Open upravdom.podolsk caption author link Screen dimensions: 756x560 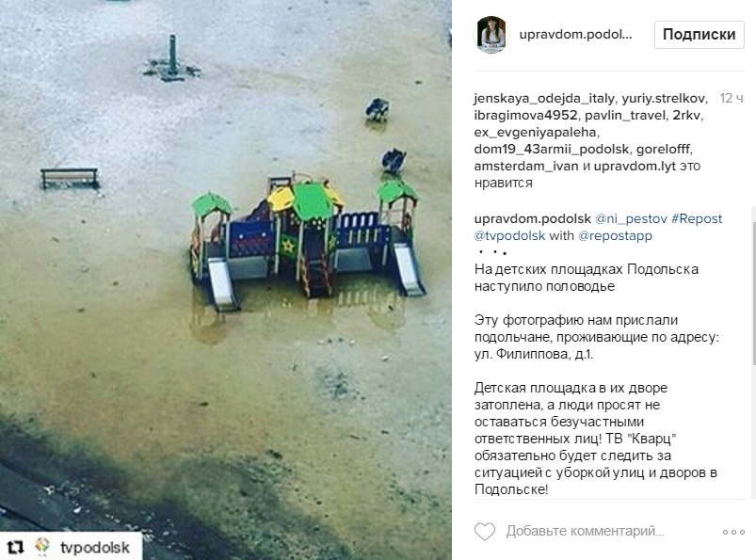tap(532, 218)
